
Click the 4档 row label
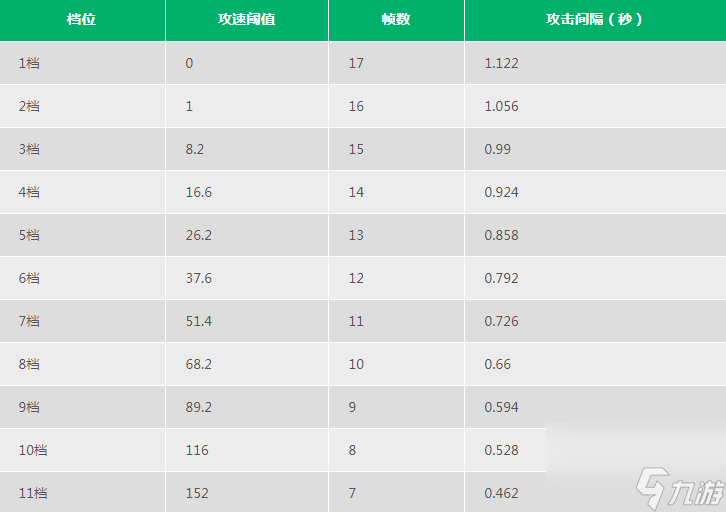(29, 192)
